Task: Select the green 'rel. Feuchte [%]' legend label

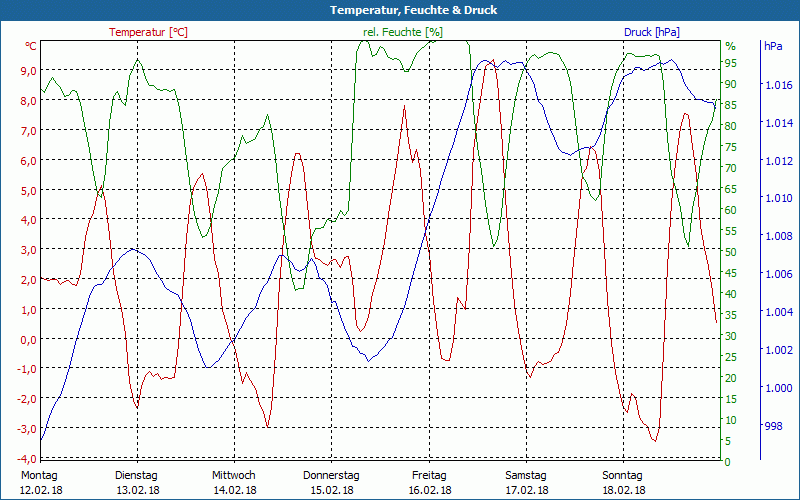Action: pyautogui.click(x=402, y=32)
